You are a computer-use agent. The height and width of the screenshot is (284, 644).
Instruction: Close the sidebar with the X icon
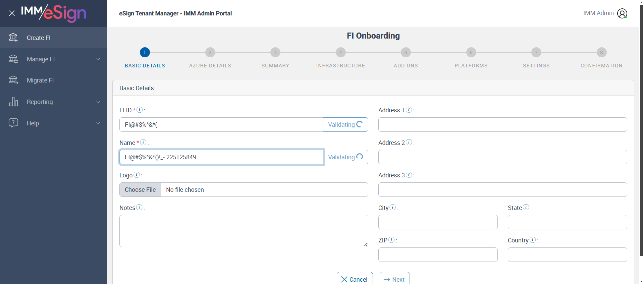point(12,13)
